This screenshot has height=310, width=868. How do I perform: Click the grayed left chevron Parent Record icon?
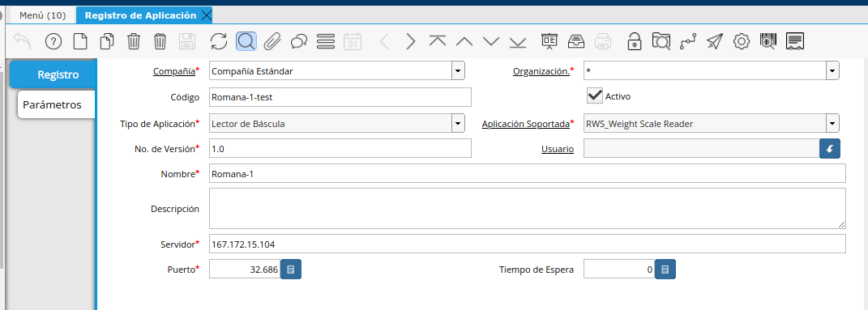coord(384,41)
